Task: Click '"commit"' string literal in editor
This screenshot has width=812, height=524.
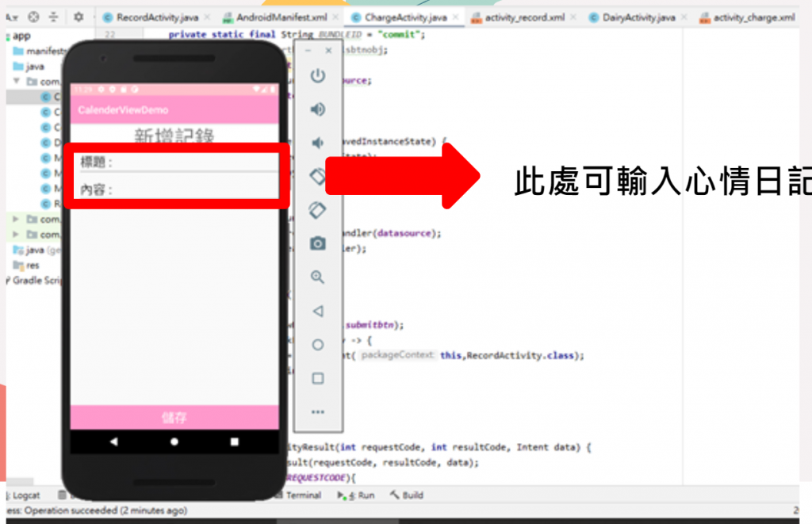Action: click(399, 34)
